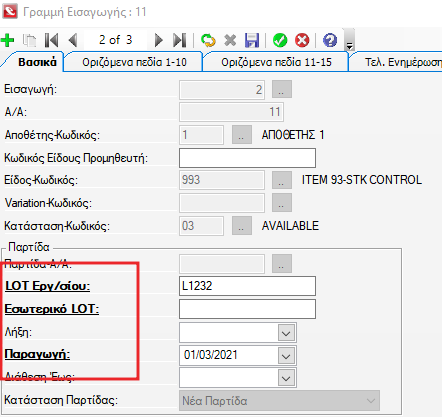The image size is (442, 417).
Task: Click the 'Κατάσταση Παρτίδας:' label
Action: 61,400
